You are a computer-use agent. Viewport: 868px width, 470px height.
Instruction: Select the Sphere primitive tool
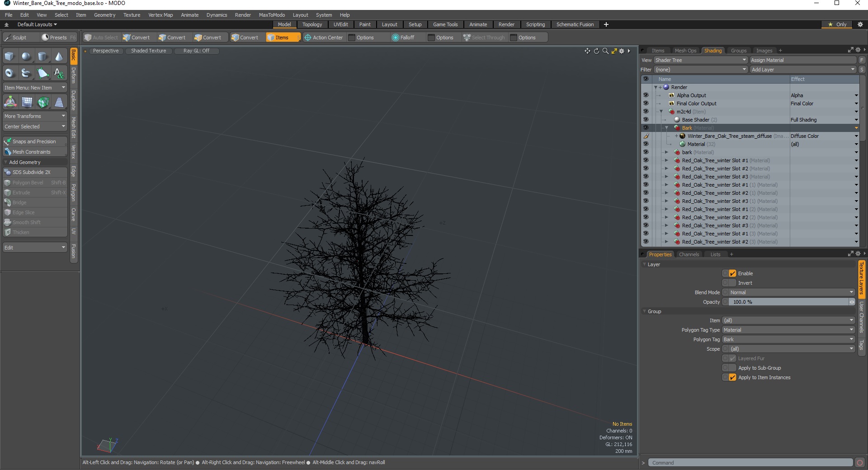click(26, 56)
